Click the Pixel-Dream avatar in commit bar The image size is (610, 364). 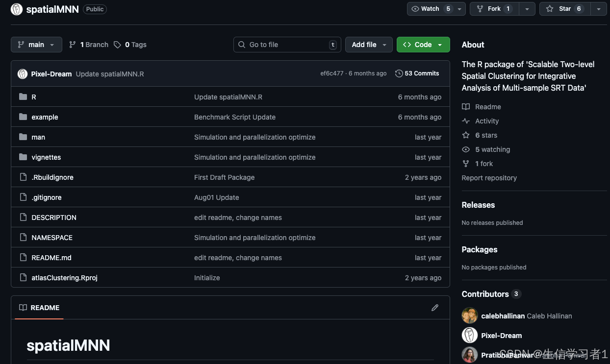point(23,74)
